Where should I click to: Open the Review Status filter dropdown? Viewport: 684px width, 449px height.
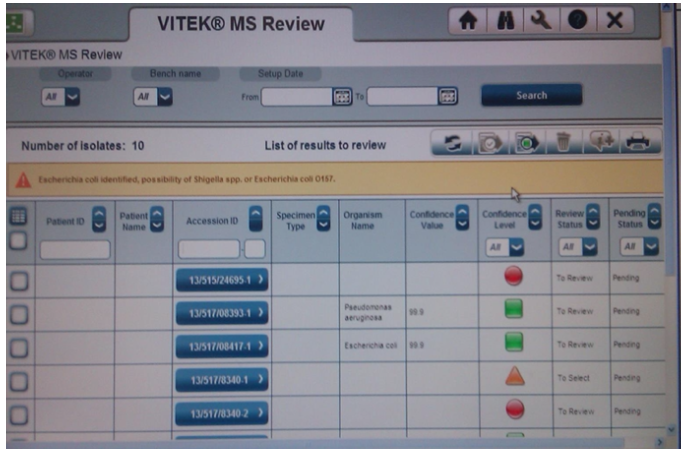tap(578, 247)
